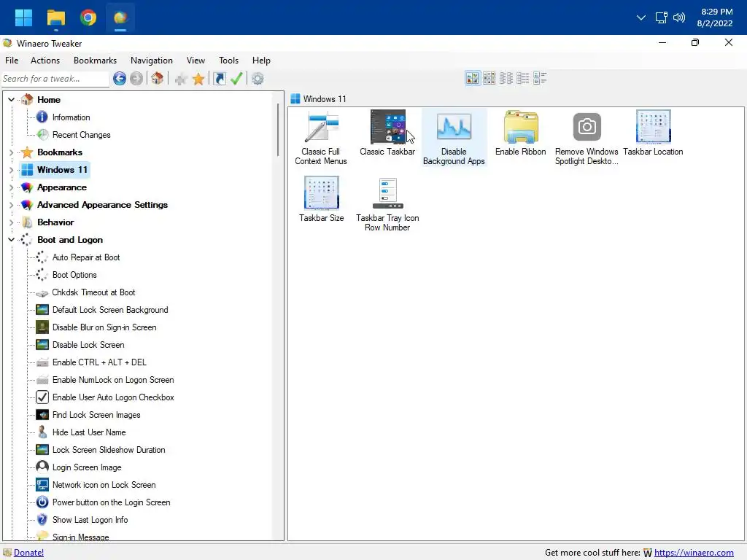The image size is (747, 560).
Task: Switch to large icons view mode
Action: pyautogui.click(x=473, y=78)
